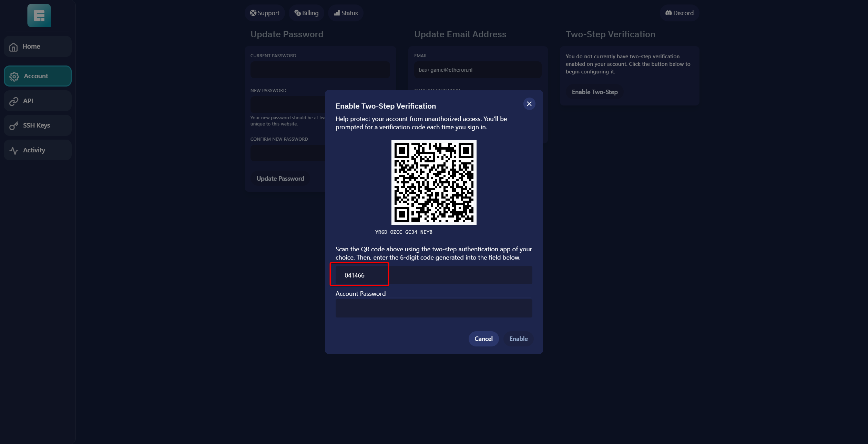Click the Update Password button
The image size is (868, 444).
pyautogui.click(x=280, y=179)
